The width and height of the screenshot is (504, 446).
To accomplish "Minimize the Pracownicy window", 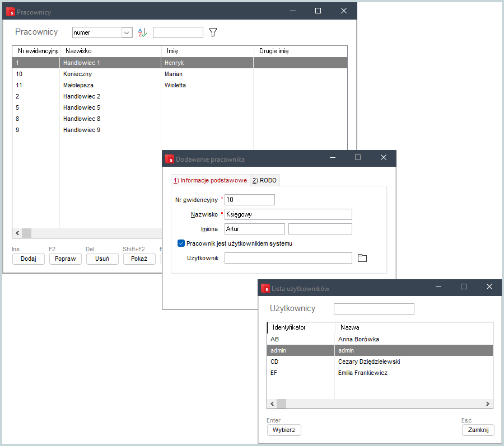I will pyautogui.click(x=292, y=11).
